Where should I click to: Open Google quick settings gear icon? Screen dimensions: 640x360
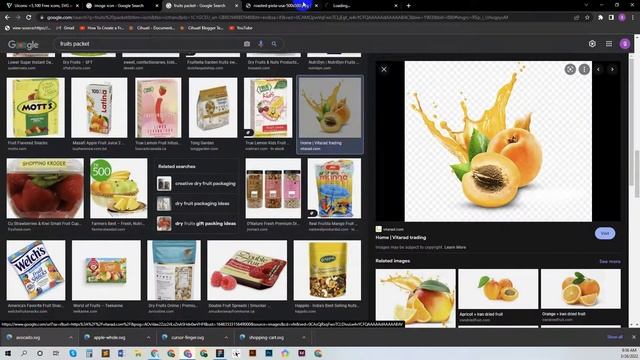pyautogui.click(x=592, y=44)
